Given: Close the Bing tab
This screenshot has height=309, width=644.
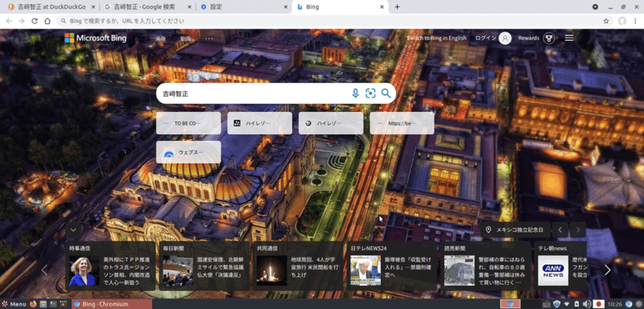Looking at the screenshot, I should (x=382, y=7).
